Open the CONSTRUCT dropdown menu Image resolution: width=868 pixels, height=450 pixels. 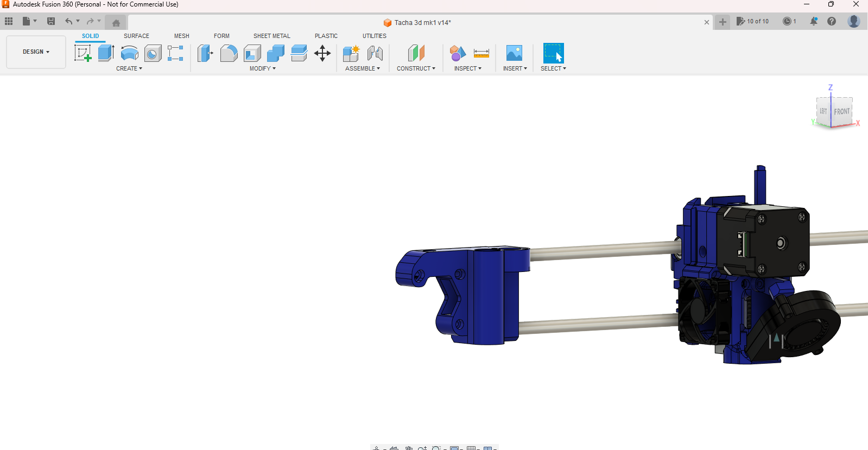tap(416, 69)
